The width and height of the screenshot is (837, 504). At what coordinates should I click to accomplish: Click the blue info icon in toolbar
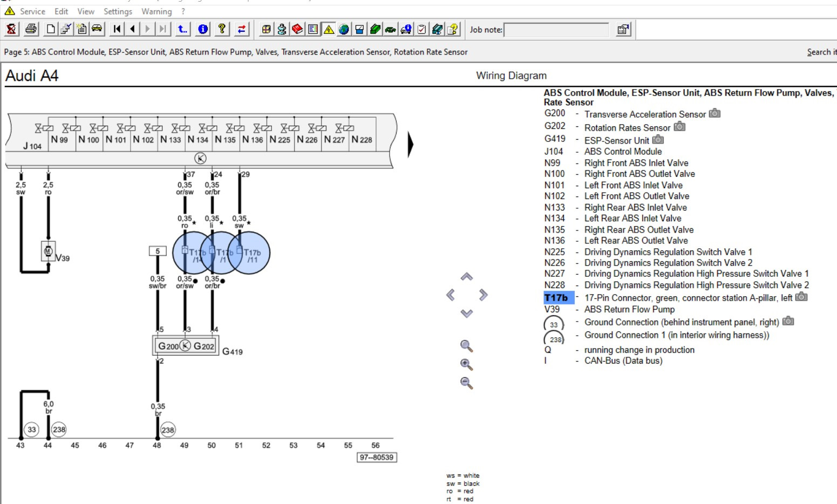[203, 29]
